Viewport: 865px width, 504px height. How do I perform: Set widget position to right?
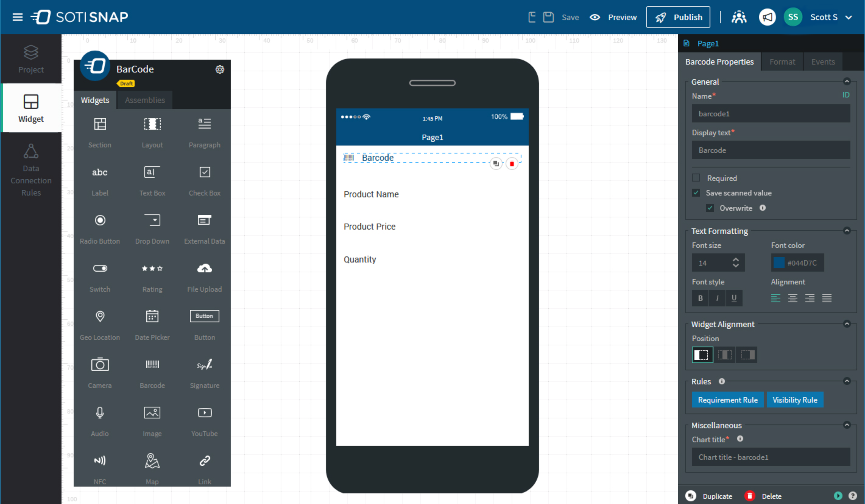[x=747, y=355]
